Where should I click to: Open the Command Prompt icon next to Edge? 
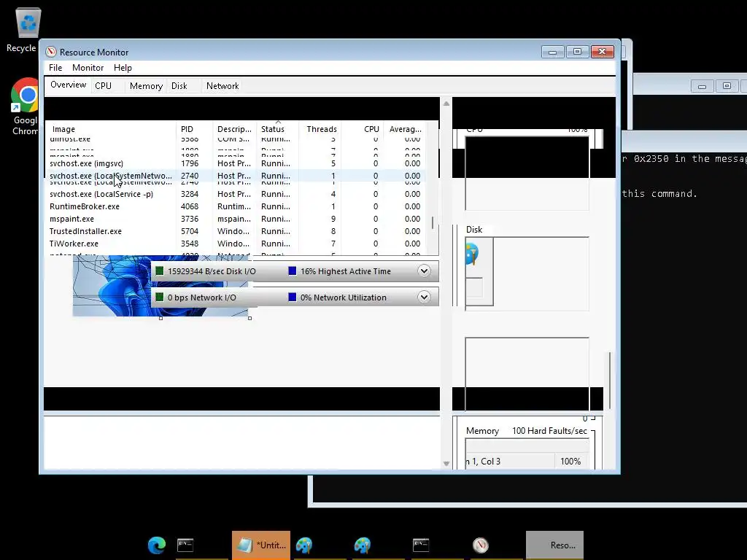pos(185,545)
